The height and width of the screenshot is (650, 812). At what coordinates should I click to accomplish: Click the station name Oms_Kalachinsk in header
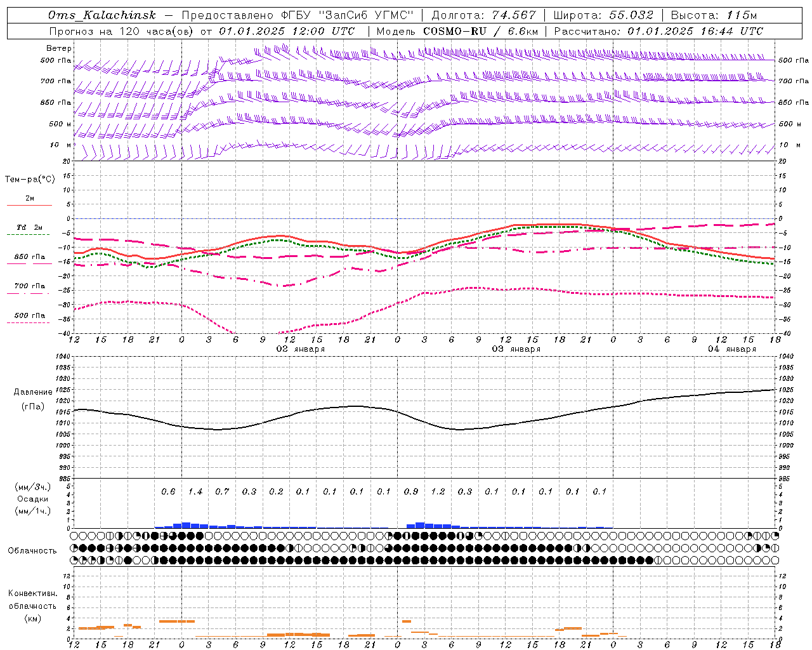(x=102, y=15)
